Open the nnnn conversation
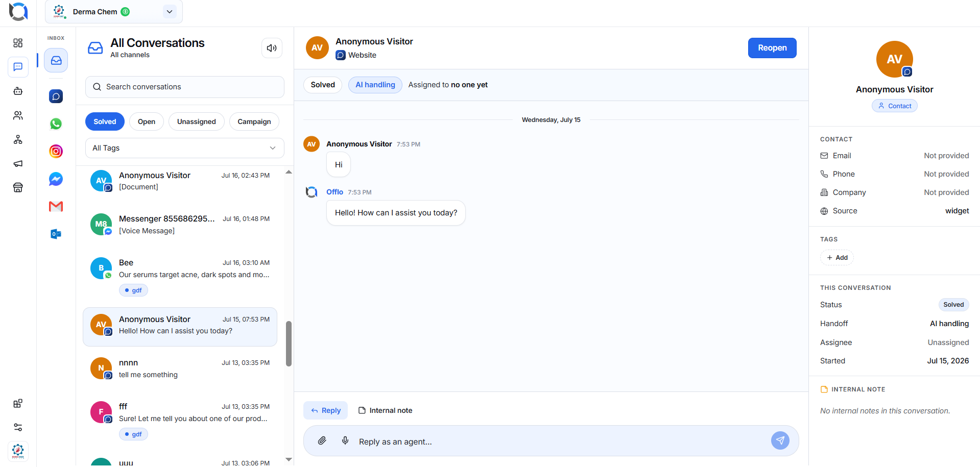This screenshot has width=980, height=467. [180, 368]
